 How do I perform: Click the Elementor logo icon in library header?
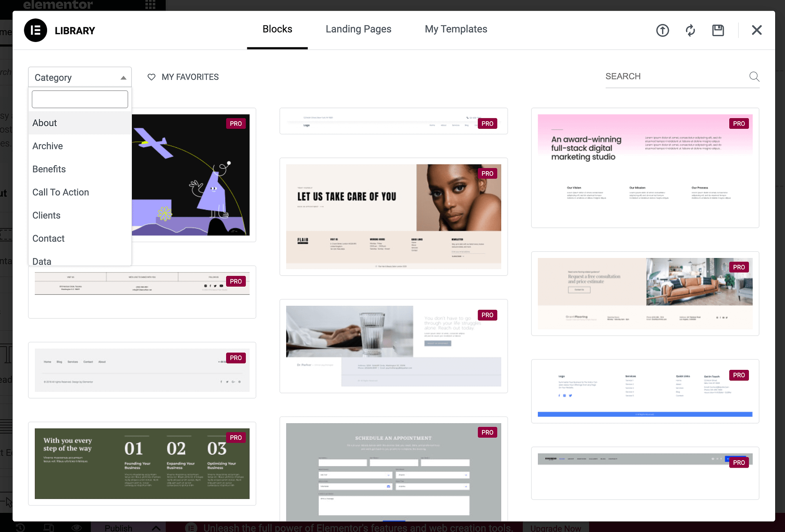(x=36, y=30)
